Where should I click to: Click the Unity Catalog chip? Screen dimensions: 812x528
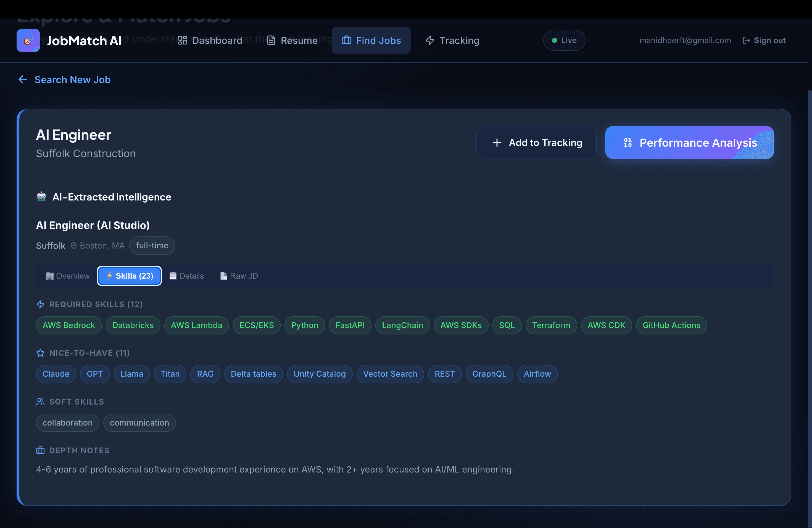pos(320,374)
